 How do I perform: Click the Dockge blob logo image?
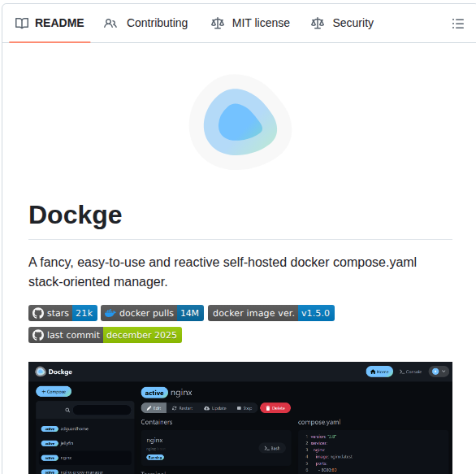(240, 122)
